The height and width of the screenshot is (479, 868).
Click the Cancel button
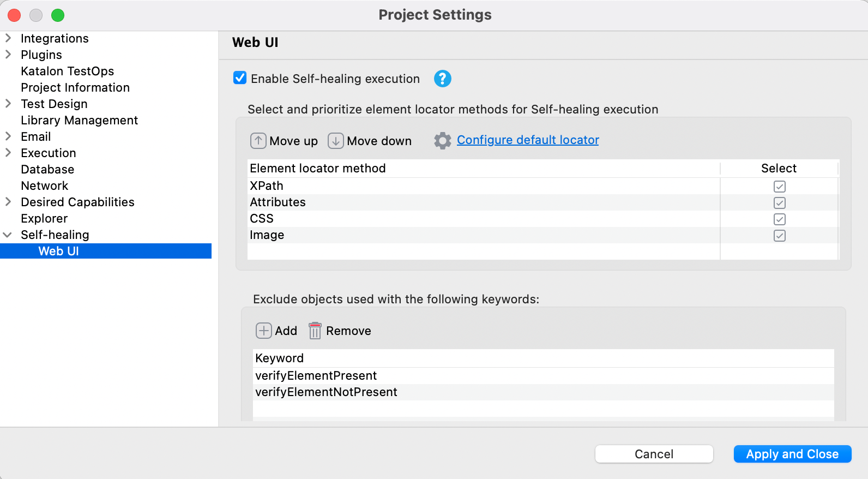tap(654, 454)
